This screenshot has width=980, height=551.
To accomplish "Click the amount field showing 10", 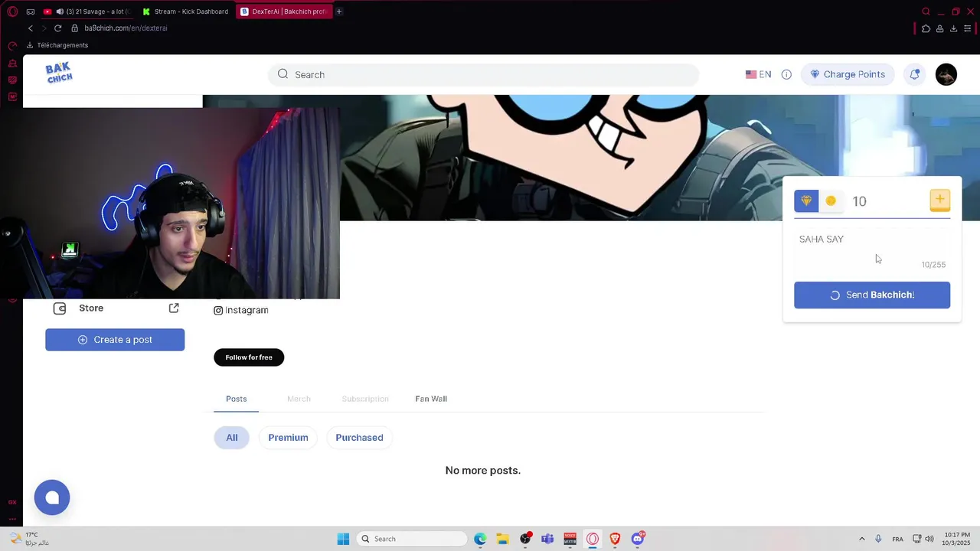I will tap(888, 201).
